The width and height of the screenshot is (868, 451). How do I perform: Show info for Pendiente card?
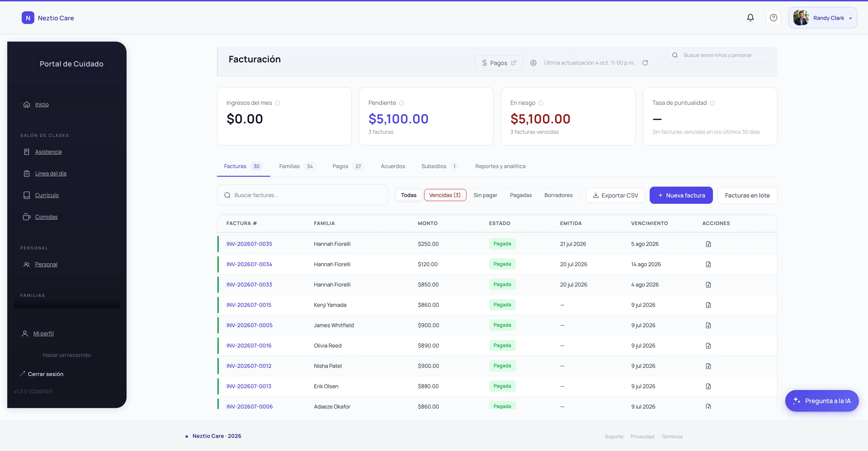pos(401,103)
